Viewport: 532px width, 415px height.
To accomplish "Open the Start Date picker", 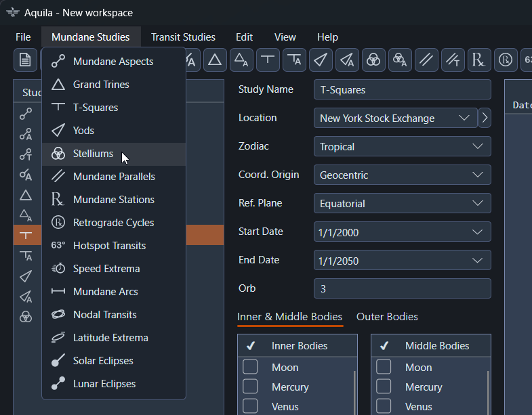I will 403,232.
